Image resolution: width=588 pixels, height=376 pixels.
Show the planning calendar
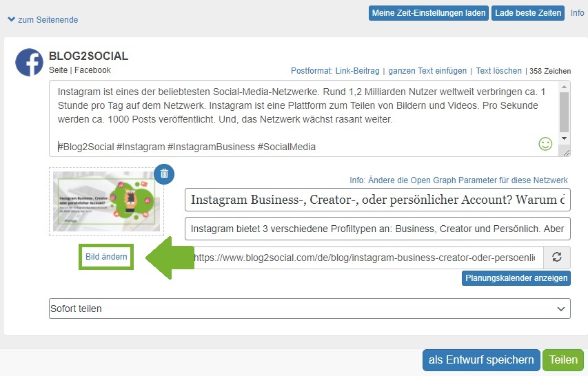coord(516,278)
